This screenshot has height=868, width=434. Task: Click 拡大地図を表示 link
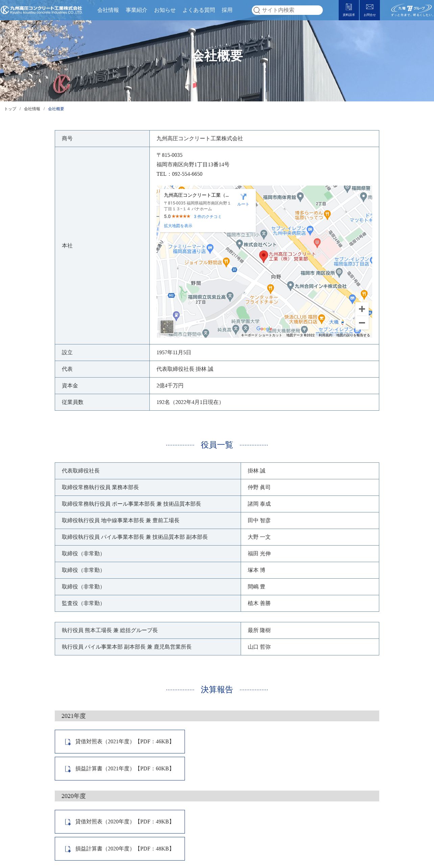pos(178,226)
